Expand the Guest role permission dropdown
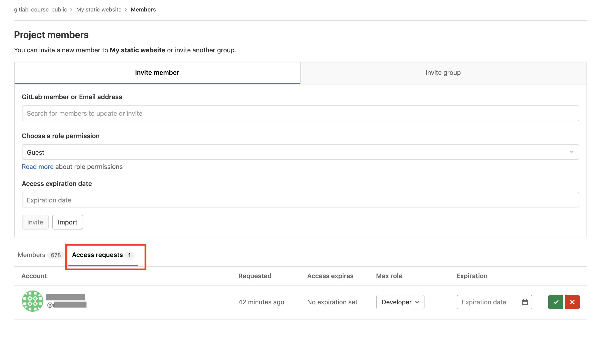Viewport: 603px width, 364px height. tap(300, 152)
